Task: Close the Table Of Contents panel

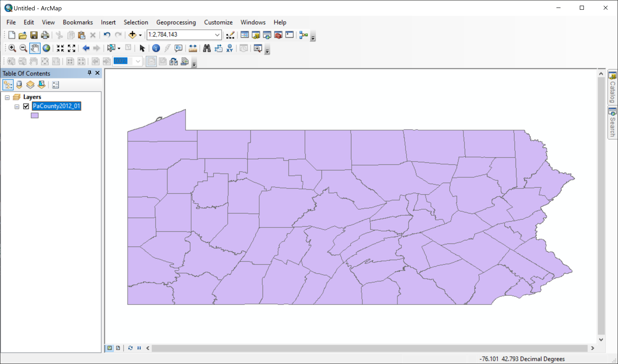Action: (x=97, y=73)
